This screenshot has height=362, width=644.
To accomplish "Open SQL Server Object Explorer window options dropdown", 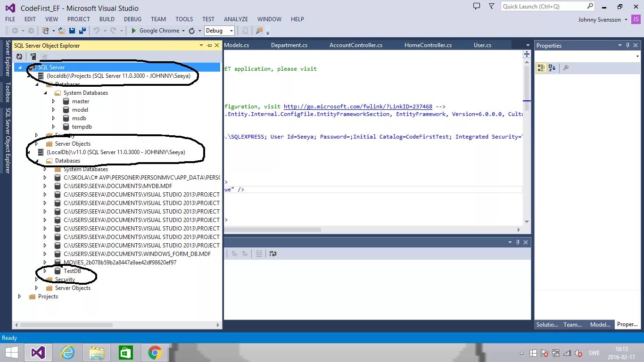I will 201,45.
